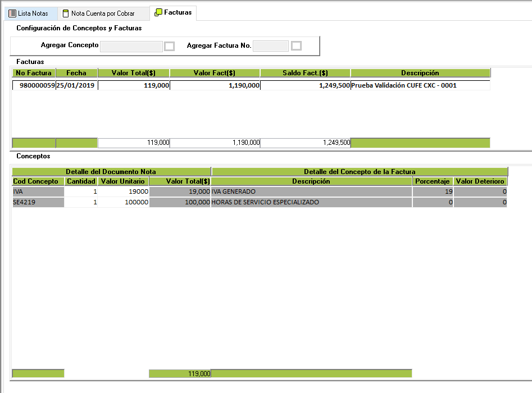Screen dimensions: 532x393
Task: Click the Agregar Concepto input field
Action: (131, 46)
